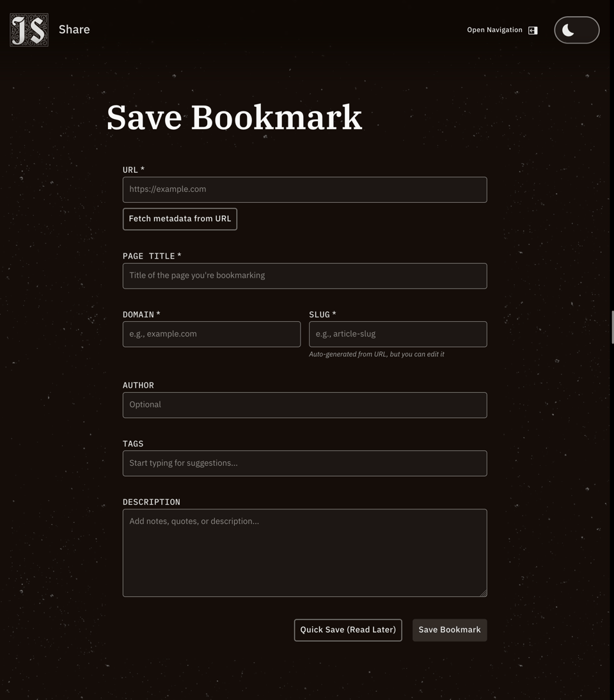Focus the optional Author field
Image resolution: width=614 pixels, height=700 pixels.
pyautogui.click(x=304, y=404)
